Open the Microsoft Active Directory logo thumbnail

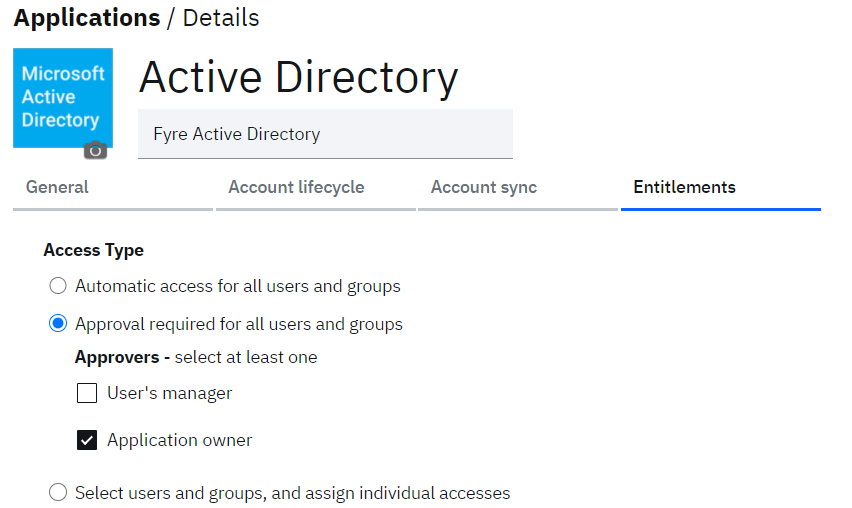(63, 98)
